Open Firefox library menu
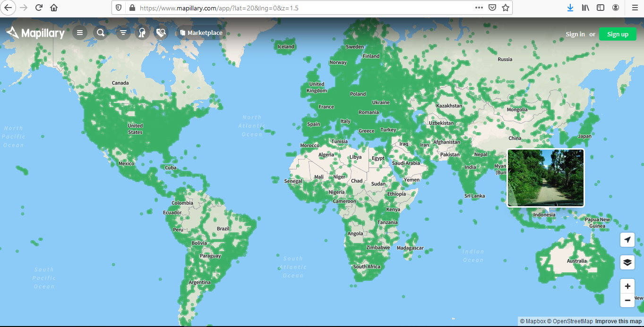 tap(585, 8)
